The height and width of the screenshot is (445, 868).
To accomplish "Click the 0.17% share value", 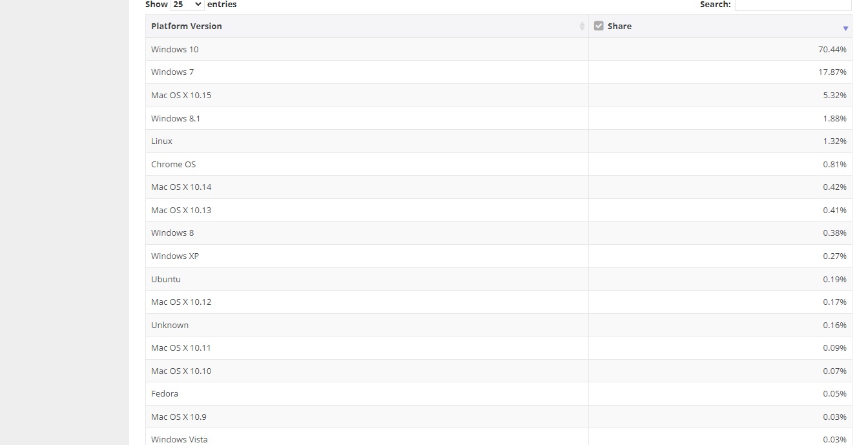I will (834, 302).
